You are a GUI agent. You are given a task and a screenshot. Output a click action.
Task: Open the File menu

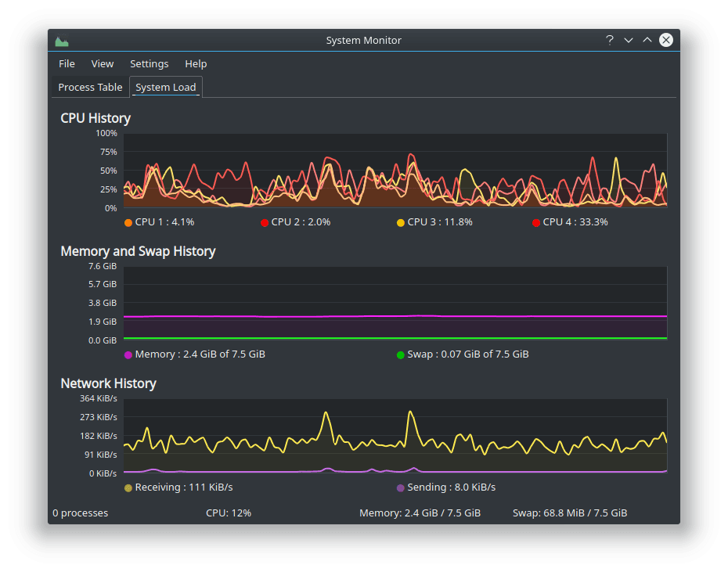[x=67, y=63]
